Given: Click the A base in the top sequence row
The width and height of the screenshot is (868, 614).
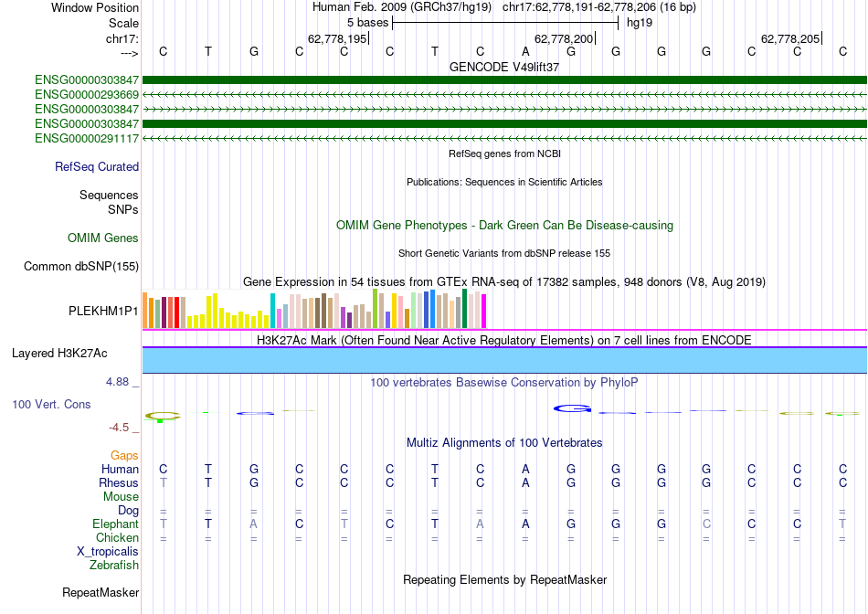Looking at the screenshot, I should point(525,52).
